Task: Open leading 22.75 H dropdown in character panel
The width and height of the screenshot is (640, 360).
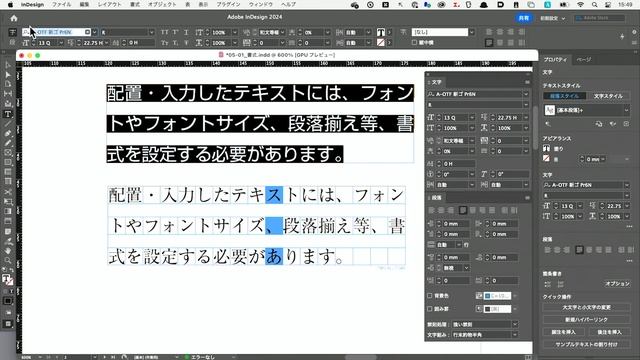Action: tap(526, 118)
